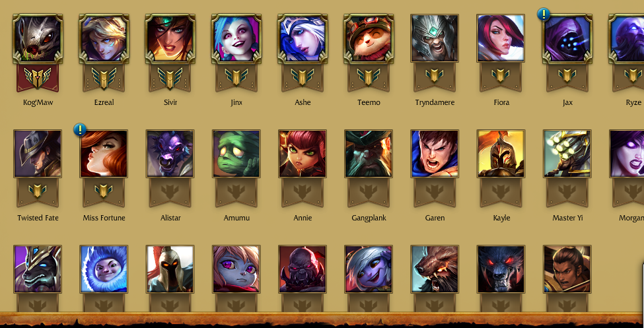
Task: Open the Jinx champion portrait
Action: 236,38
